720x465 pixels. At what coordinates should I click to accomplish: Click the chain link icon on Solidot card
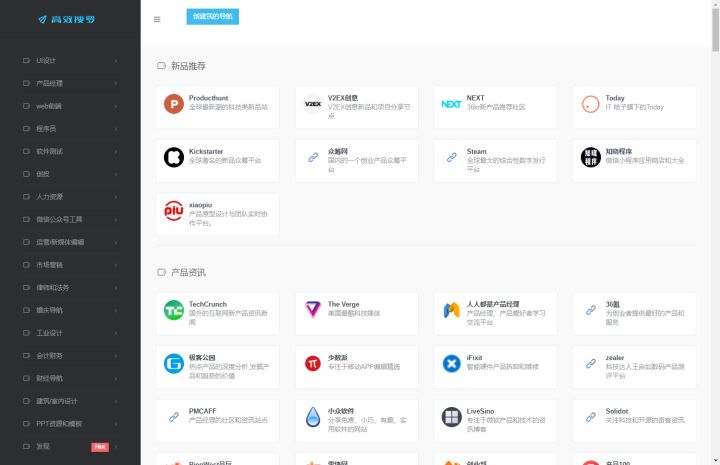(591, 417)
